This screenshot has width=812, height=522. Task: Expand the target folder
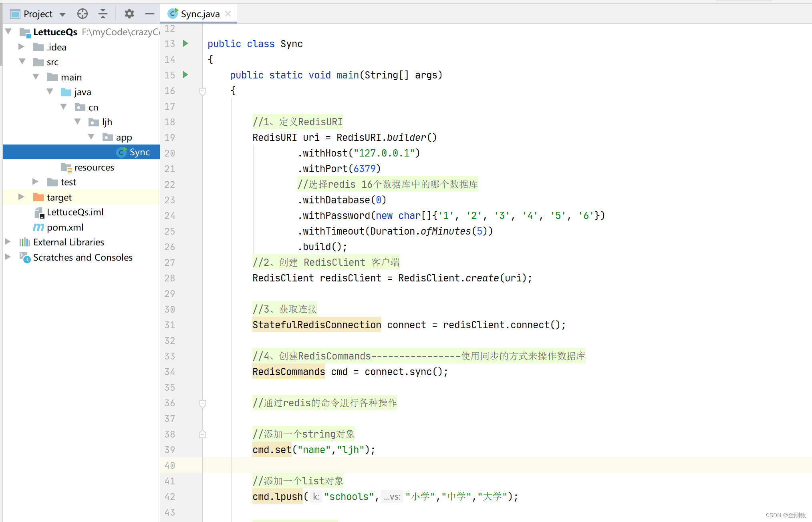[x=21, y=197]
